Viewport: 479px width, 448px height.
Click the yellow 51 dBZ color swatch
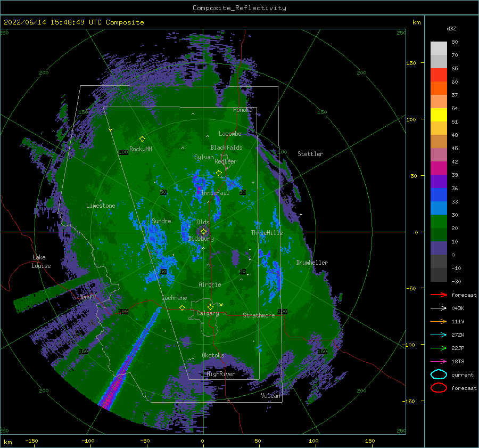(x=439, y=115)
